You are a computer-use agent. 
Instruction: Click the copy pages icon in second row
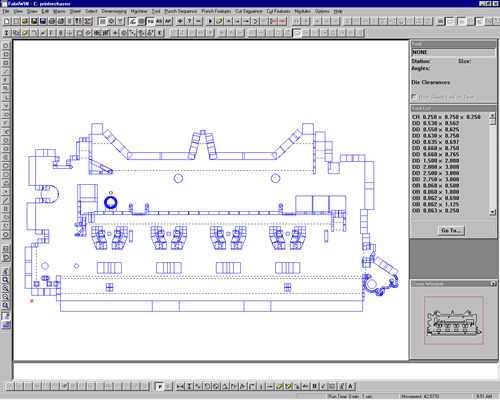click(x=16, y=33)
